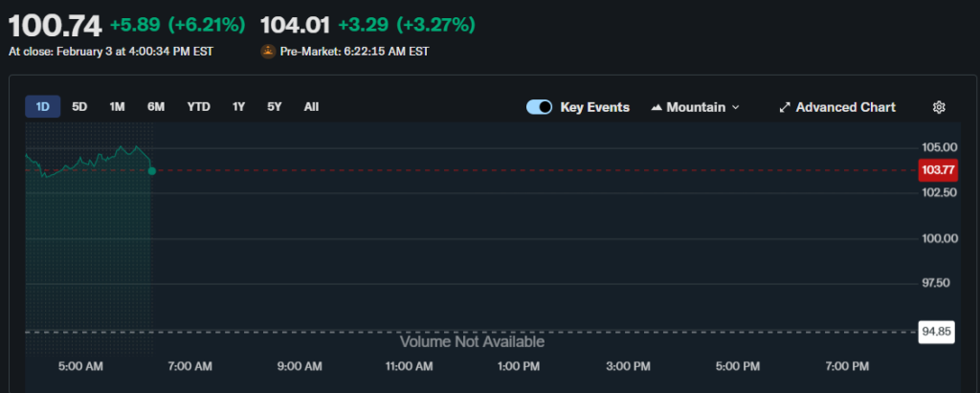
Task: Click the Advanced Chart expand arrows icon
Action: (785, 107)
